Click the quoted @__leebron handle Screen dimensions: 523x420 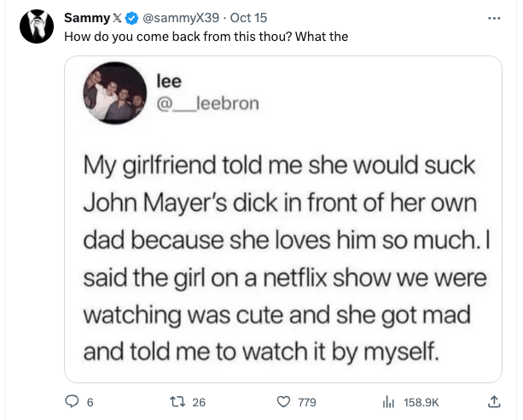pos(208,103)
